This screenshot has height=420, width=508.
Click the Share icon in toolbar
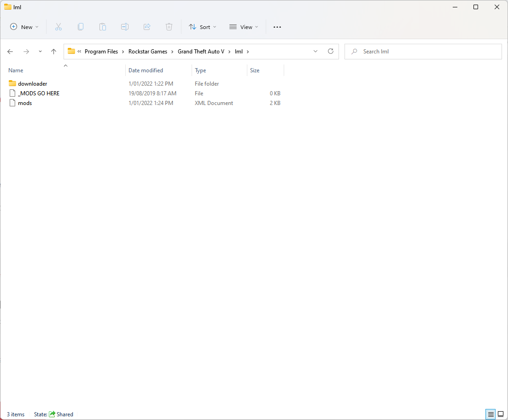coord(147,27)
